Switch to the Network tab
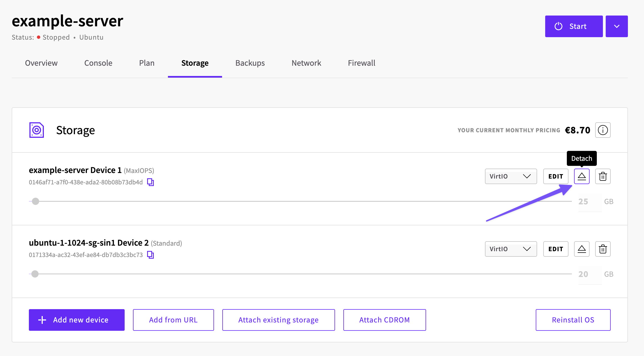The image size is (644, 356). [306, 63]
